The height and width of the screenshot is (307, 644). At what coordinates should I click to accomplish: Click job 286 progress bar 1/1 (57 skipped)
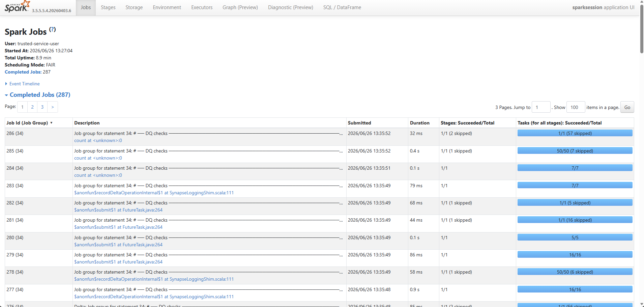575,133
